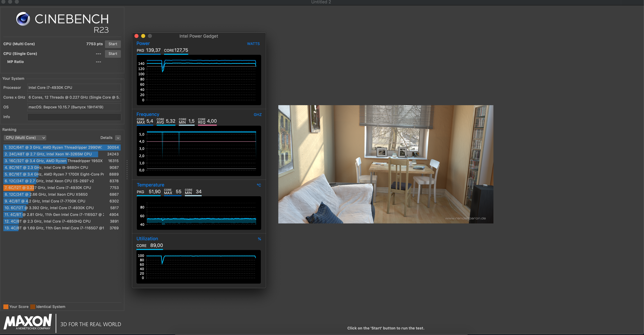The image size is (644, 335).
Task: Click the Frequency section heading
Action: pyautogui.click(x=148, y=114)
